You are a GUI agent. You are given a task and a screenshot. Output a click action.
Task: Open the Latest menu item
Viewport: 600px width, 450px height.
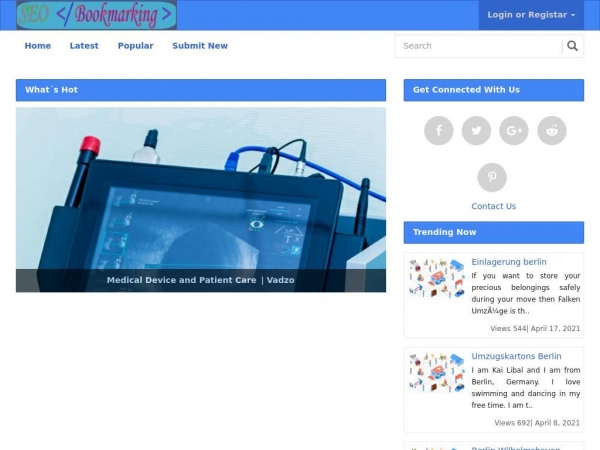tap(84, 46)
